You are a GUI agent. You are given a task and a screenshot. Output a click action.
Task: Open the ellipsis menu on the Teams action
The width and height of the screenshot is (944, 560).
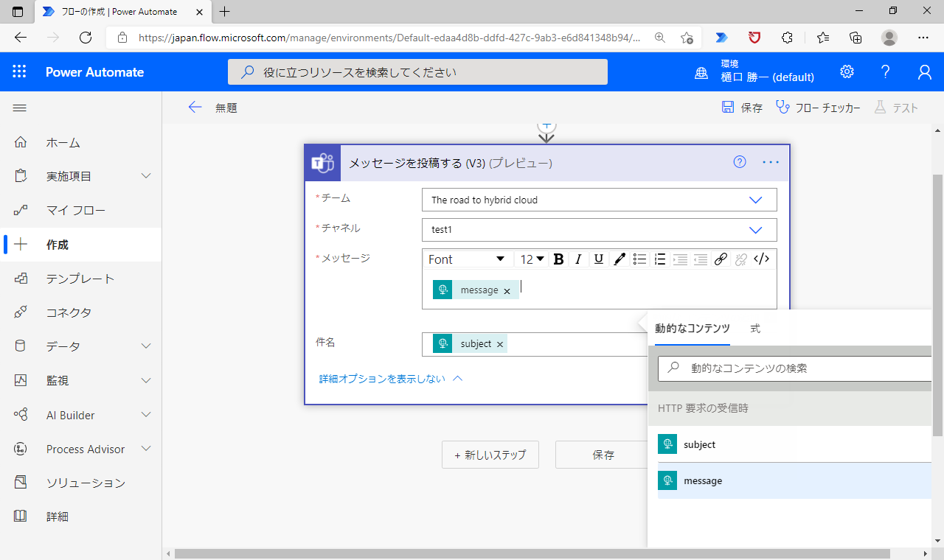[x=771, y=162]
